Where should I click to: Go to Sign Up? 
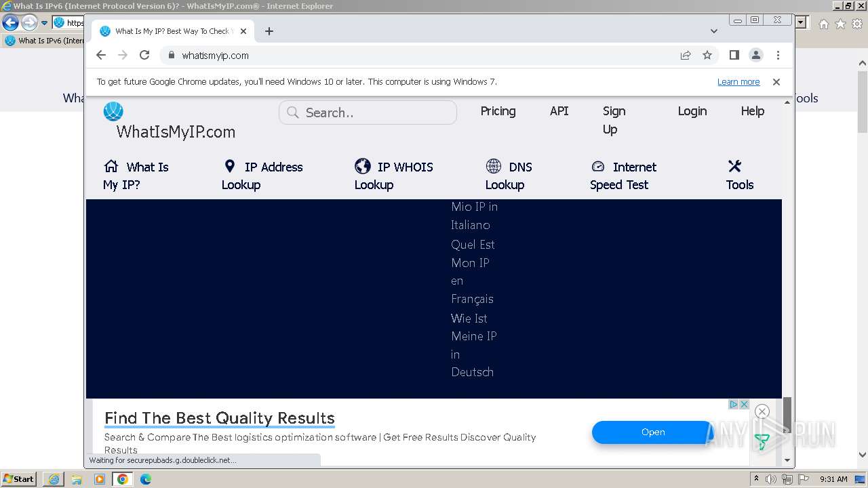click(614, 120)
